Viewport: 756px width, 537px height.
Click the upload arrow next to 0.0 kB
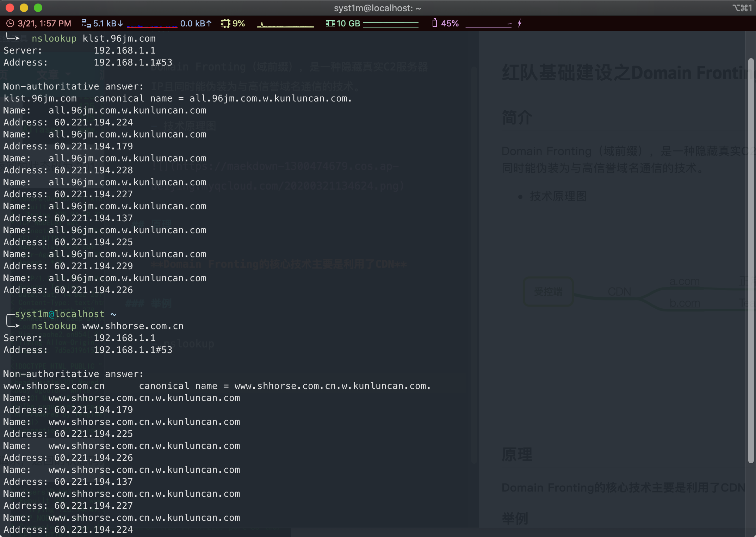209,24
